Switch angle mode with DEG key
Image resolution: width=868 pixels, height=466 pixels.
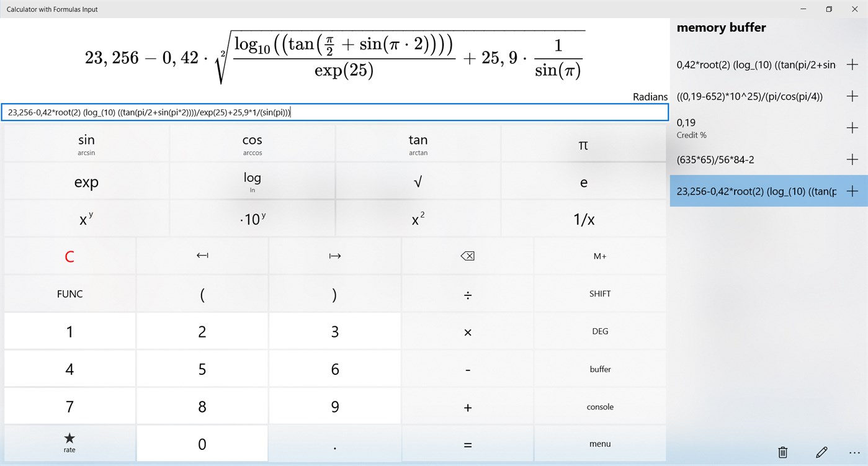600,331
